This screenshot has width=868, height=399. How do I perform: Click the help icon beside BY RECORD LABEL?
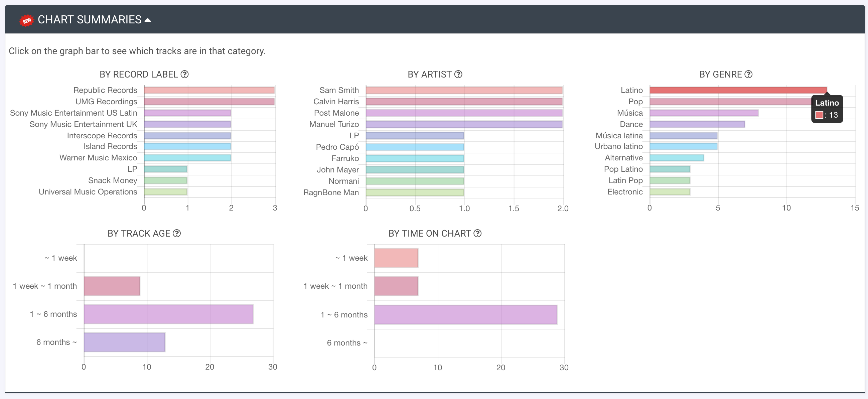[x=184, y=74]
